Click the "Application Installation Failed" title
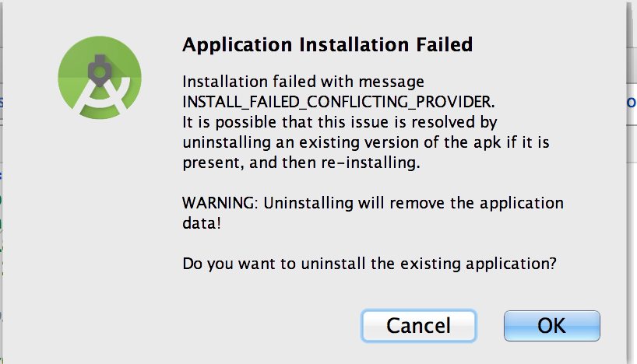Screen dimensions: 637x364 point(327,44)
